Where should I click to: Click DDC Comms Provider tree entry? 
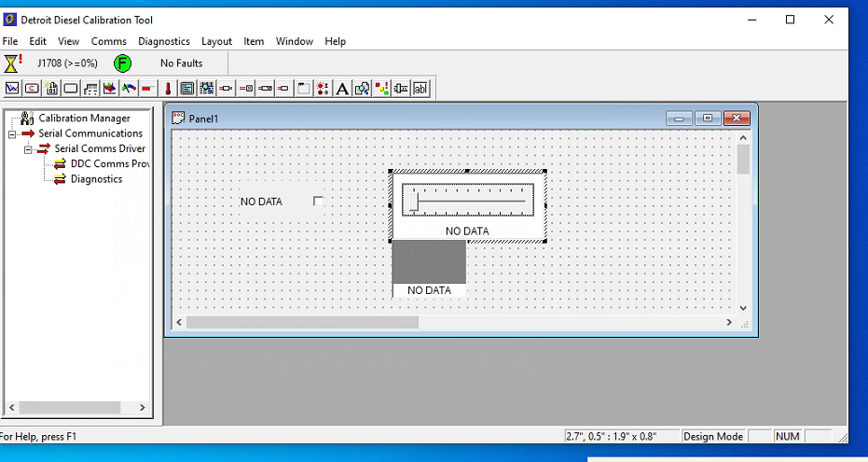[x=108, y=164]
